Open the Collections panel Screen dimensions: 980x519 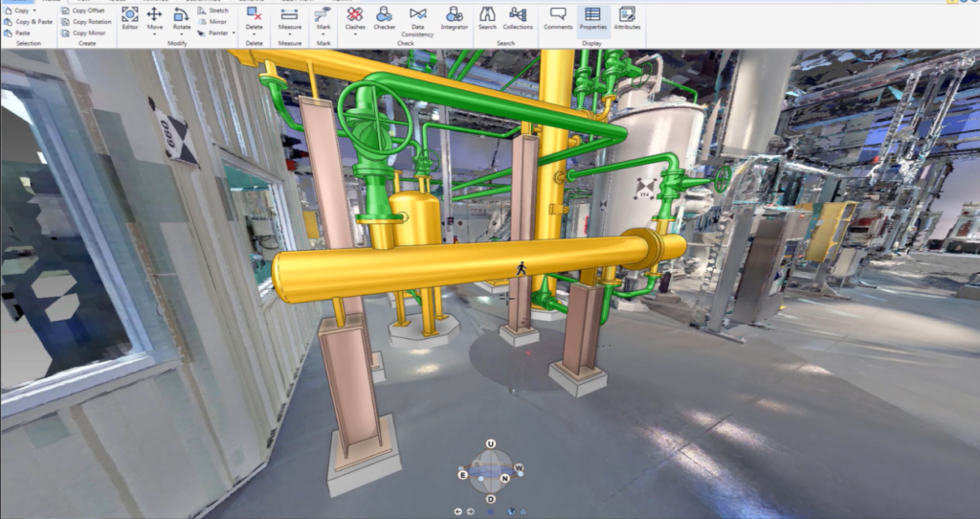(x=518, y=17)
